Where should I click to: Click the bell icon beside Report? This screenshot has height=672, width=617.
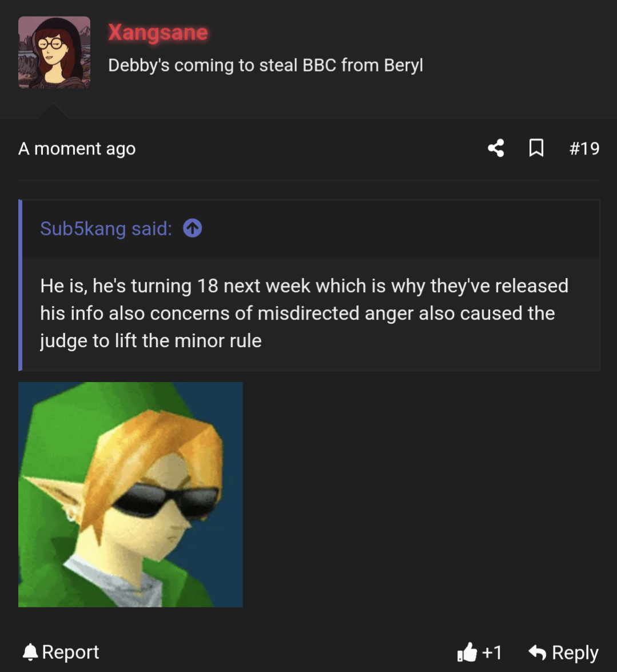click(x=30, y=652)
